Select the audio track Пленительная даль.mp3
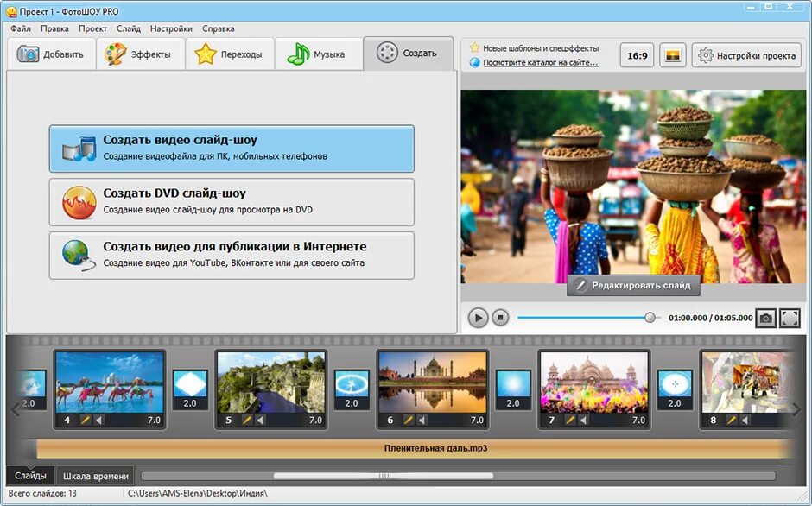812x506 pixels. point(415,448)
